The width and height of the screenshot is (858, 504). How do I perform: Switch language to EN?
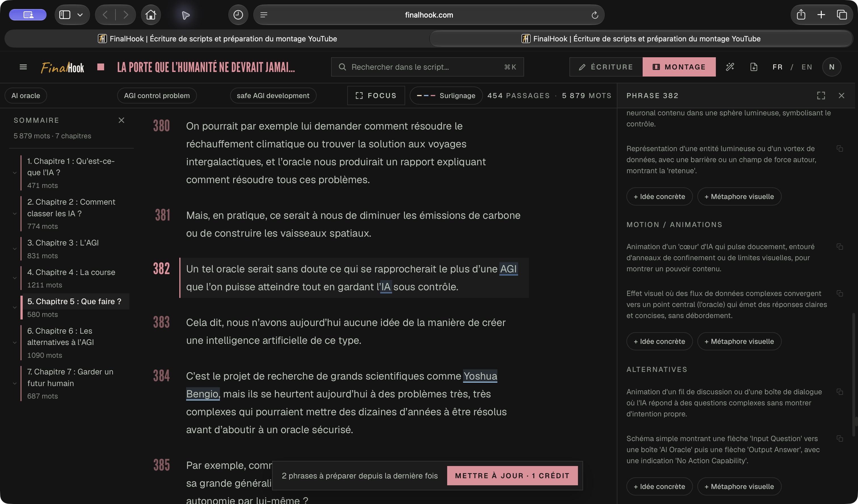coord(807,67)
